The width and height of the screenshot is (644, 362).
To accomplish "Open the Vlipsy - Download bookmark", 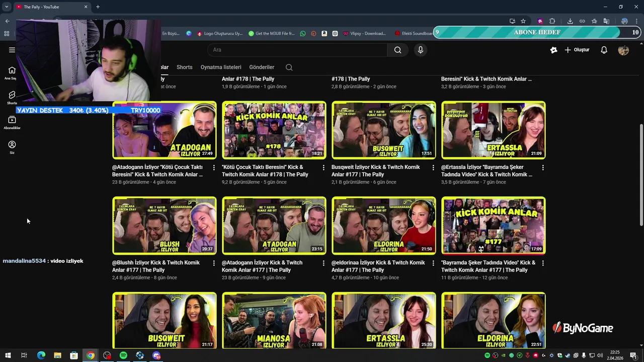I will (365, 34).
